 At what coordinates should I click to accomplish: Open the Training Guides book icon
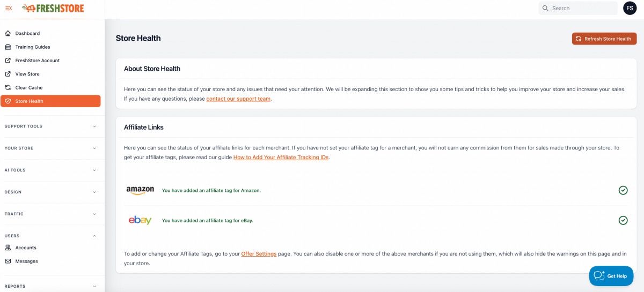(8, 47)
